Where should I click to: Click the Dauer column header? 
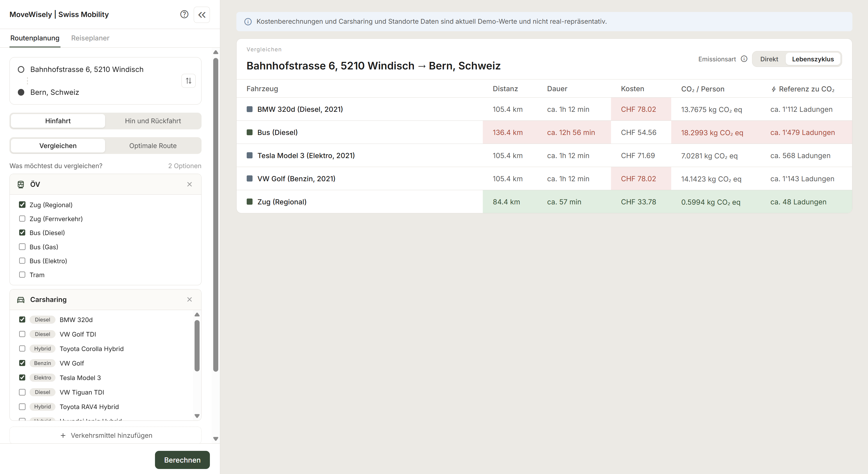(x=557, y=89)
